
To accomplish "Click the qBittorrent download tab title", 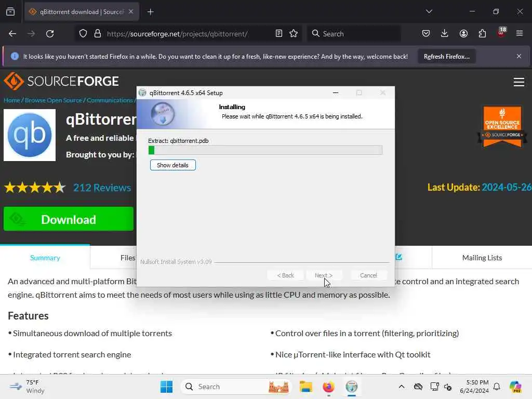I will (82, 12).
